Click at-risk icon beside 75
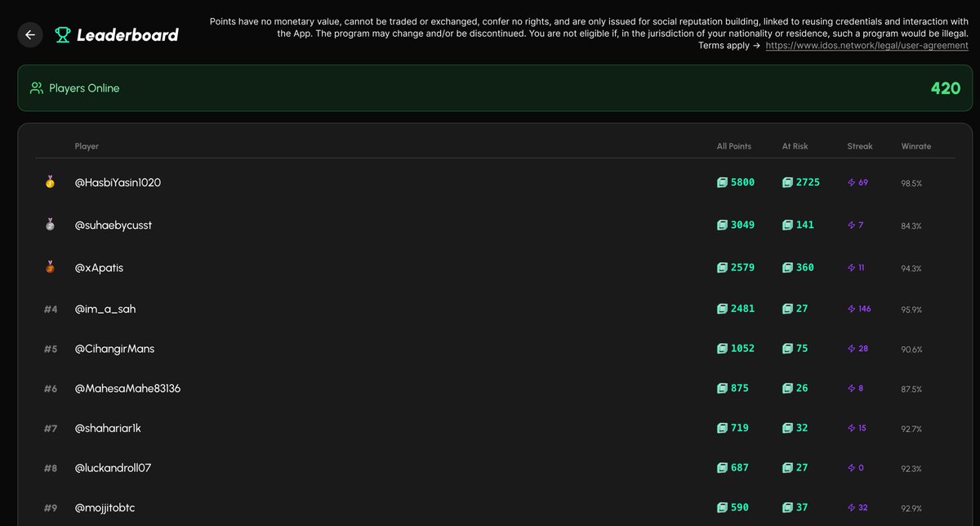 point(787,348)
